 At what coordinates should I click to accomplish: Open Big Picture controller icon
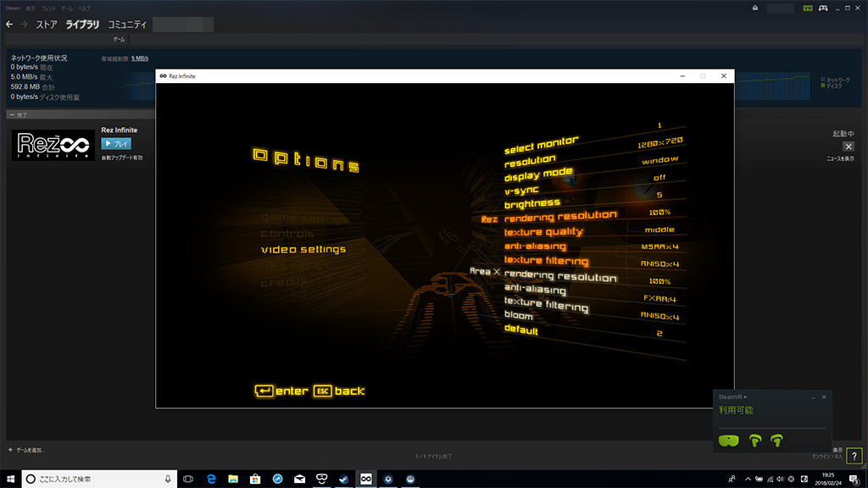pos(823,8)
